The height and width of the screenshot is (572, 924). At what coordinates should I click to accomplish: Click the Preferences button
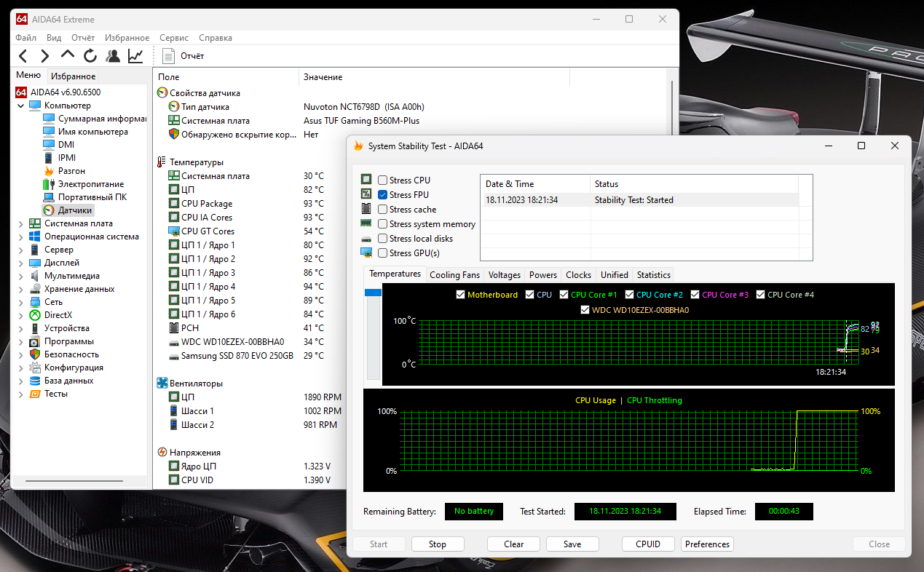tap(707, 544)
